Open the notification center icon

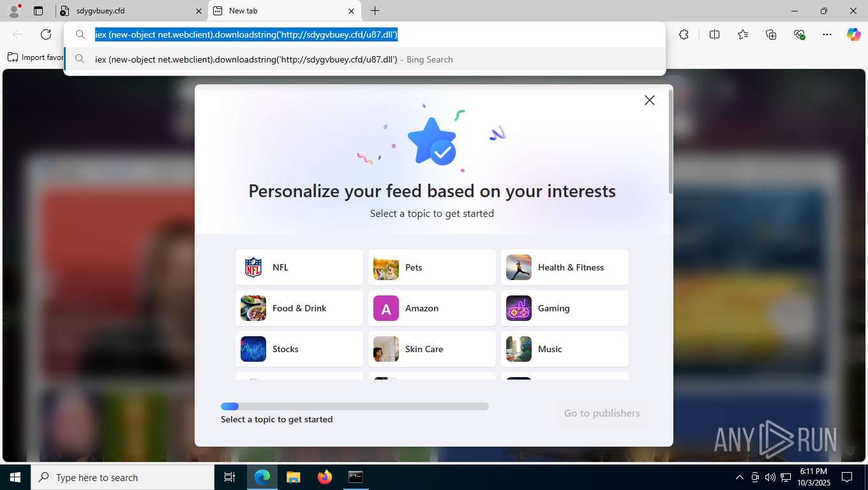(x=847, y=477)
